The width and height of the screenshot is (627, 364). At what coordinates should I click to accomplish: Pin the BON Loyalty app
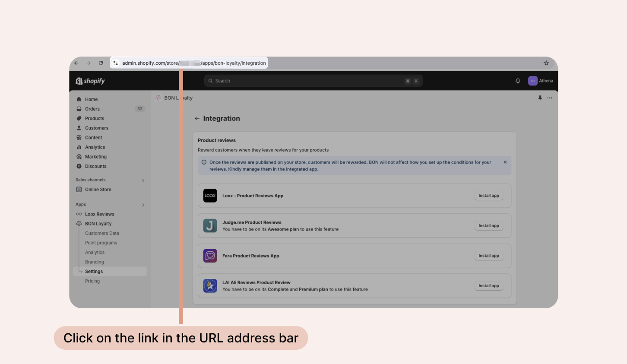pos(540,98)
